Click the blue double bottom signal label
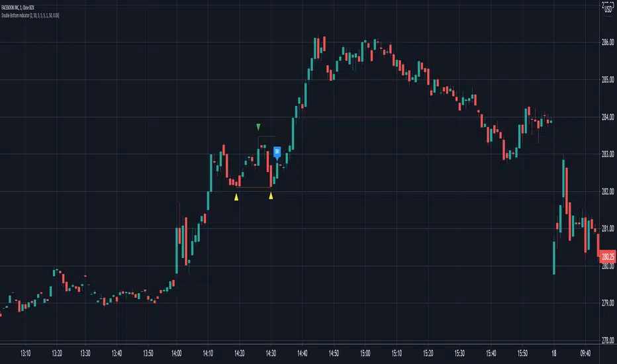The height and width of the screenshot is (364, 617). 277,153
